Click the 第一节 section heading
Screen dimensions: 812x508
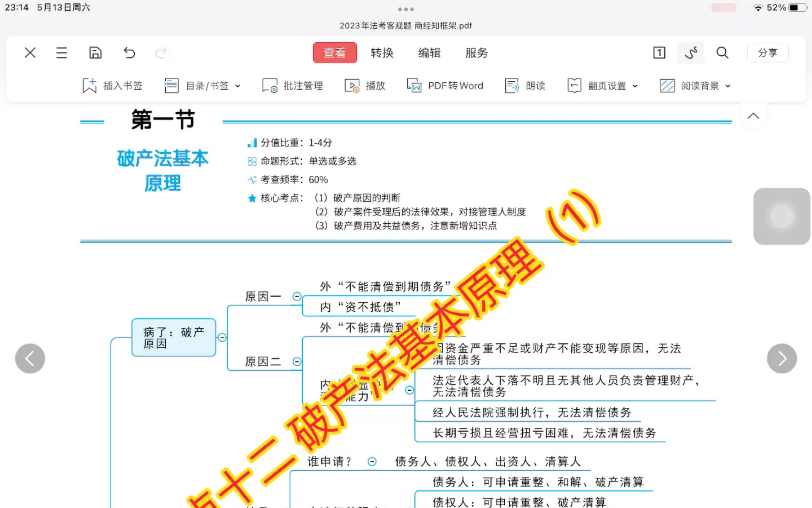point(163,119)
